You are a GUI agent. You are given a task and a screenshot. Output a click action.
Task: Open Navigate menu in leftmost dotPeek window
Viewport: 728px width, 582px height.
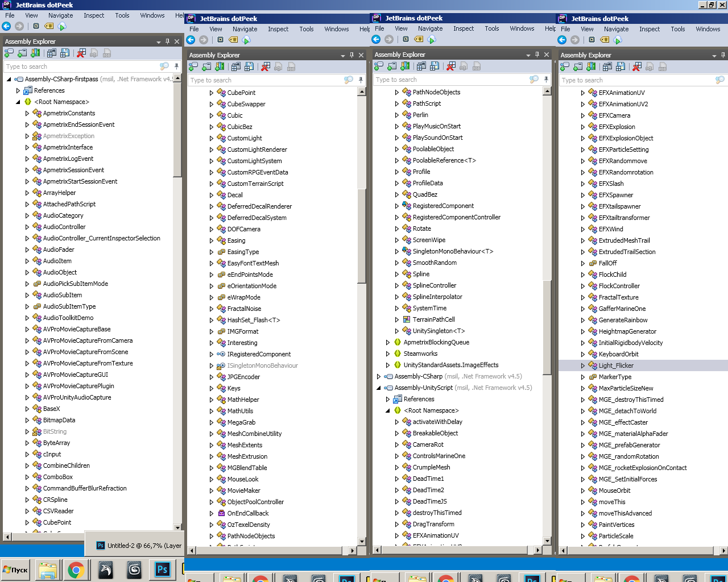[60, 15]
